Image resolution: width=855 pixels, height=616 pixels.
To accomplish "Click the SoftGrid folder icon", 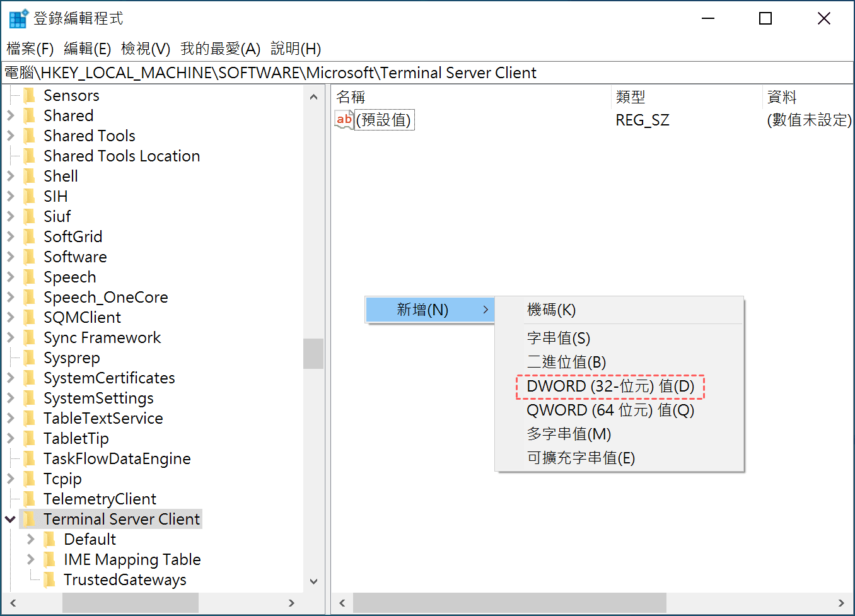I will tap(29, 237).
